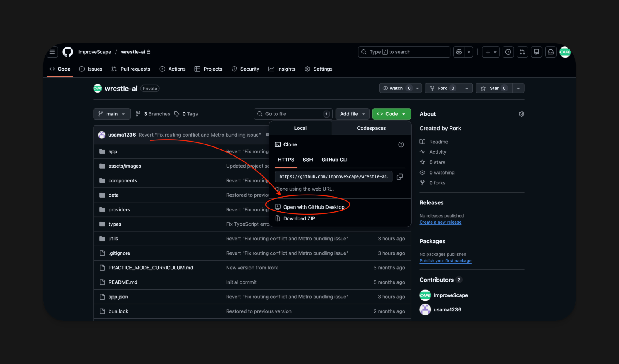This screenshot has height=364, width=619.
Task: Click Publish your first package link
Action: coord(445,261)
